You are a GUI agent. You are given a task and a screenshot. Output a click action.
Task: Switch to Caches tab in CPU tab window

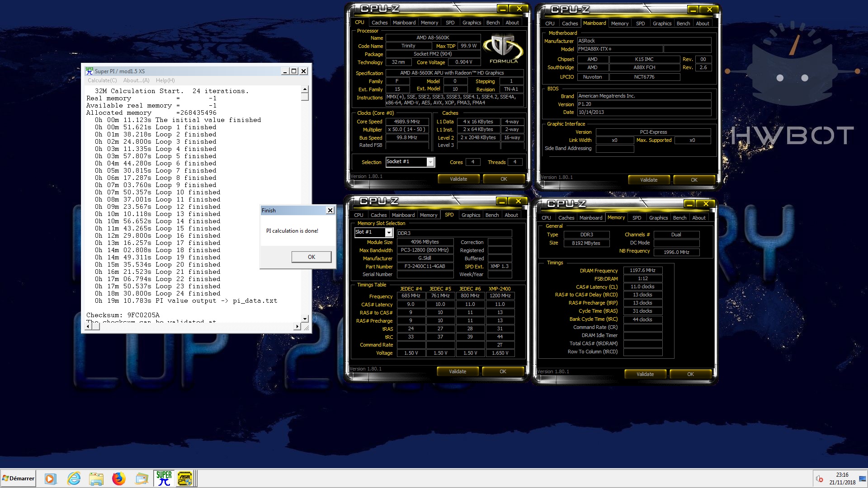pos(379,23)
